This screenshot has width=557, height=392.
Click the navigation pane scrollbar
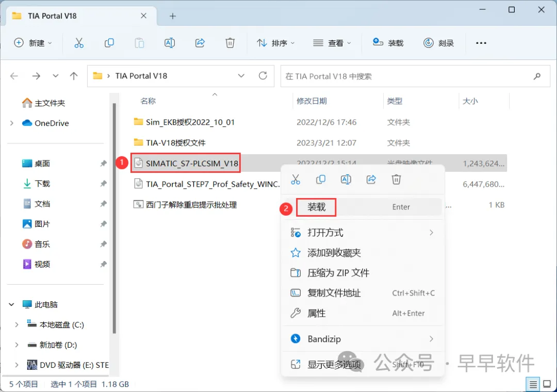coord(114,219)
